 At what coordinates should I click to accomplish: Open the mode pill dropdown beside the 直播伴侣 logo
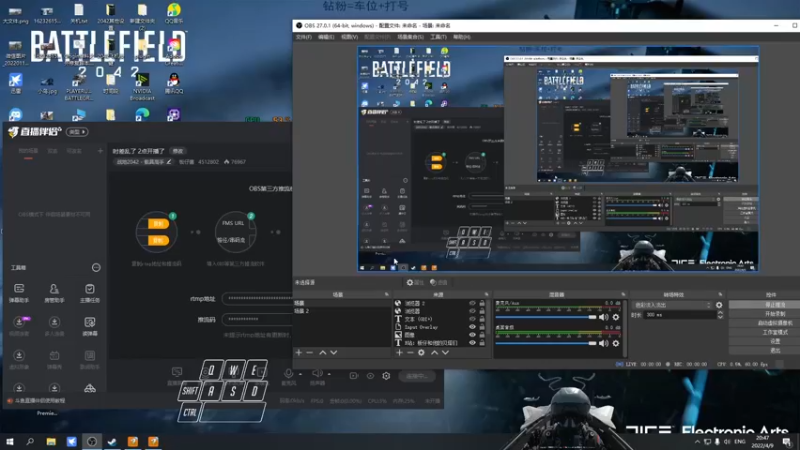click(x=78, y=132)
